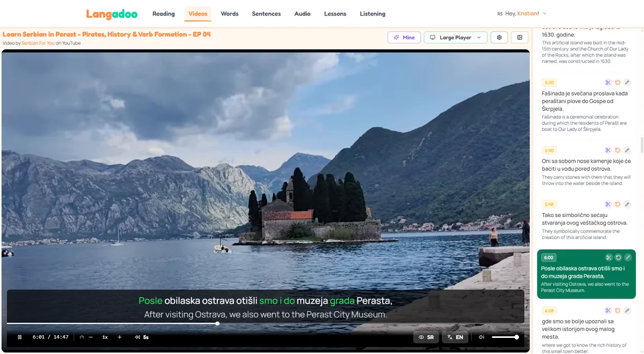Cut a clip from the 5:30 sentence

[x=608, y=82]
